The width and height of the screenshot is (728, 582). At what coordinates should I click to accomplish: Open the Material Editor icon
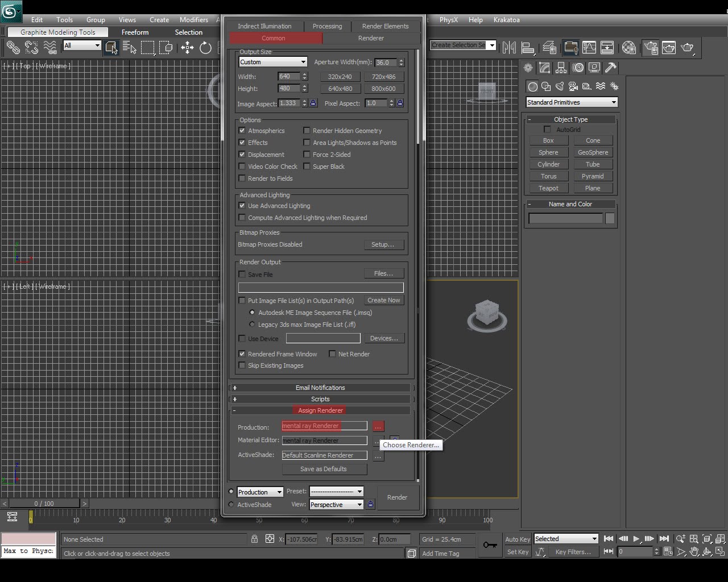[x=628, y=48]
